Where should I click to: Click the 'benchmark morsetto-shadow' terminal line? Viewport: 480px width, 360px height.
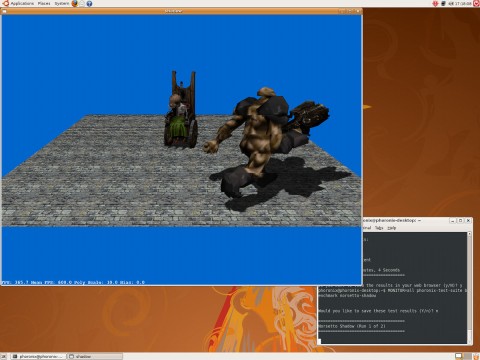347,295
